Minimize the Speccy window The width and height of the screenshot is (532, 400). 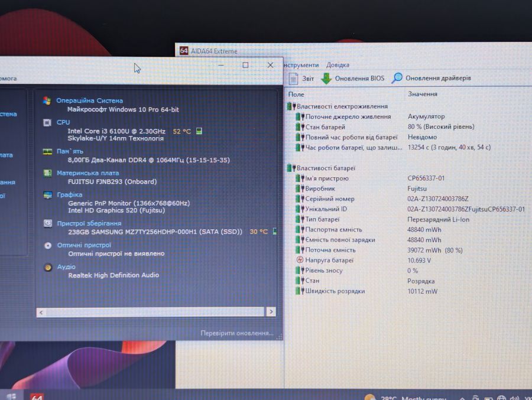point(221,65)
